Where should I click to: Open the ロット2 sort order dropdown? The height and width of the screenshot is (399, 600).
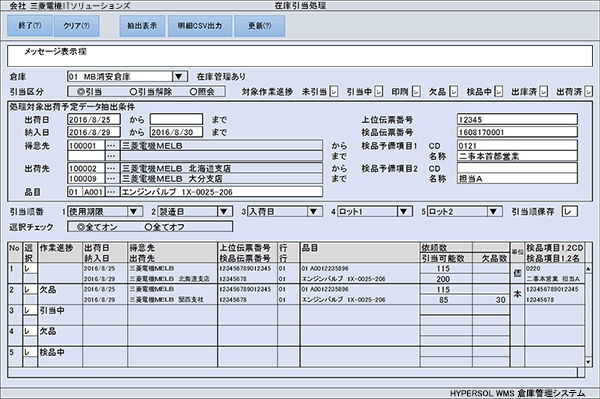(x=494, y=212)
